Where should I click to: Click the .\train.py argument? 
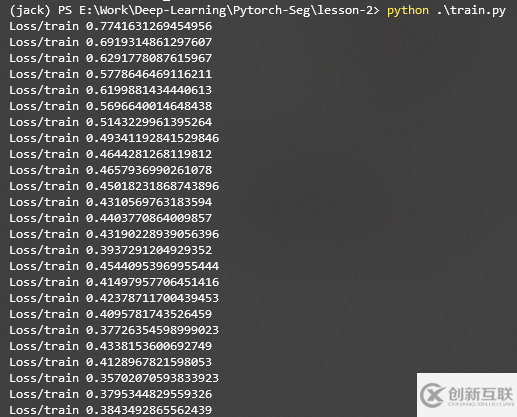coord(471,11)
